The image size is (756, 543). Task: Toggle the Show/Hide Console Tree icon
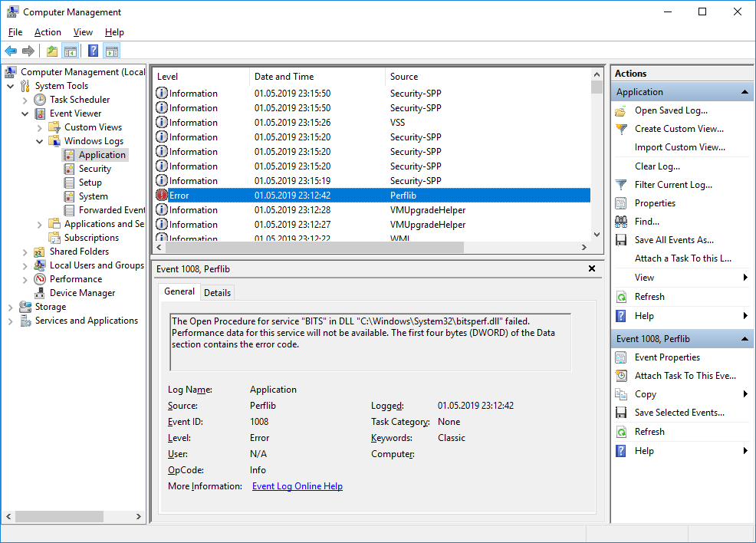(x=71, y=51)
